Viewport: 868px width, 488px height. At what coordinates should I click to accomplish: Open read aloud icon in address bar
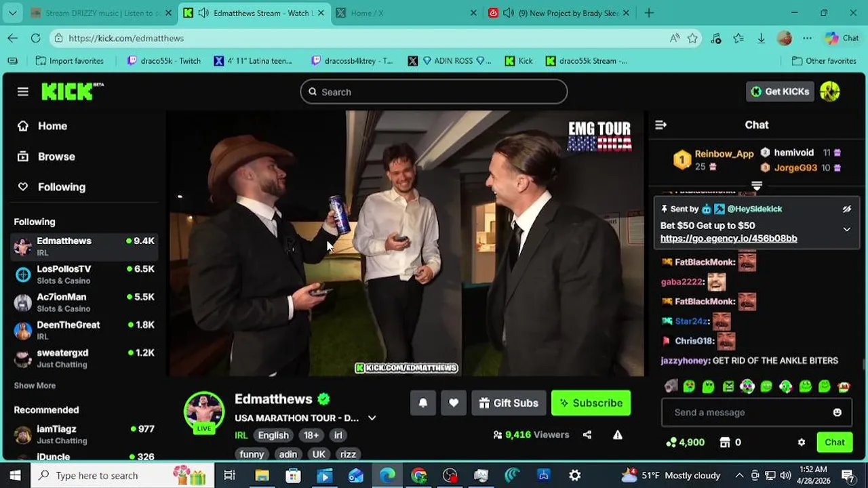coord(674,38)
